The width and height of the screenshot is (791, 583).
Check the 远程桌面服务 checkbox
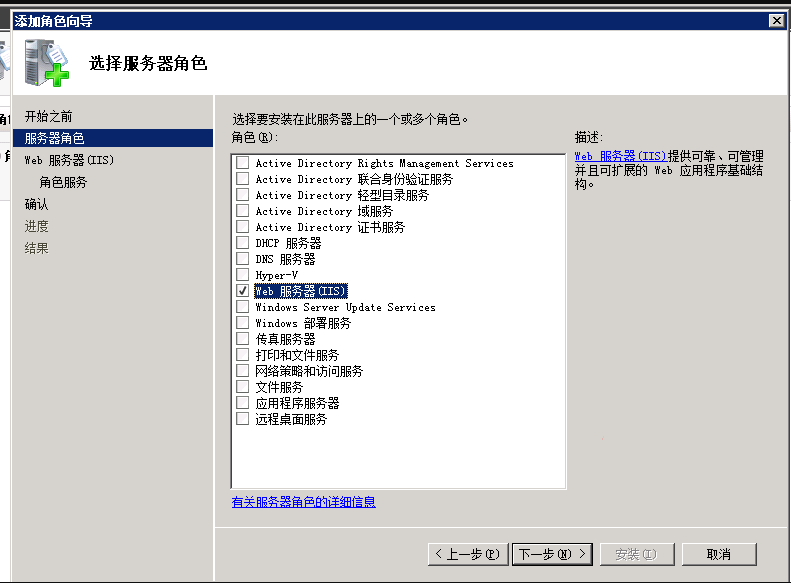[x=242, y=419]
